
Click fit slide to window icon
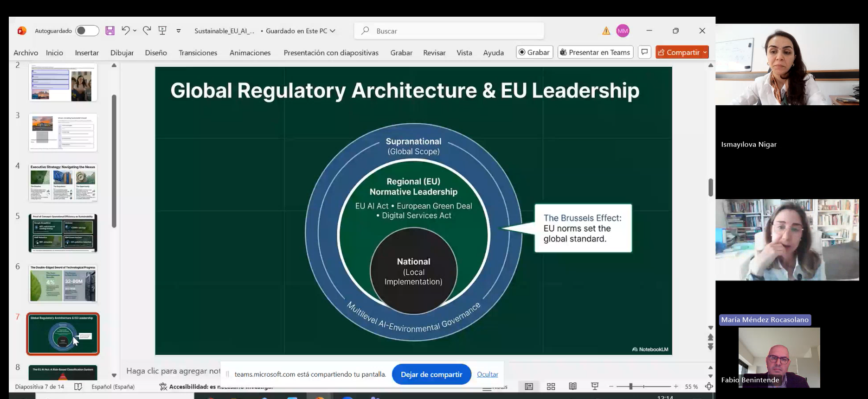(709, 386)
